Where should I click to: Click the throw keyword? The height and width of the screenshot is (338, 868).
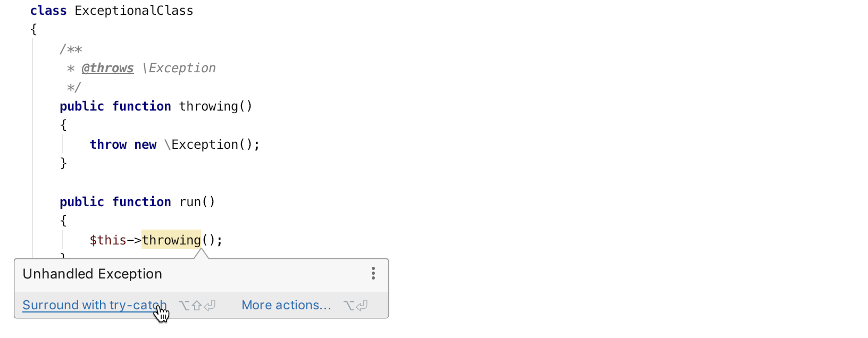tap(108, 145)
